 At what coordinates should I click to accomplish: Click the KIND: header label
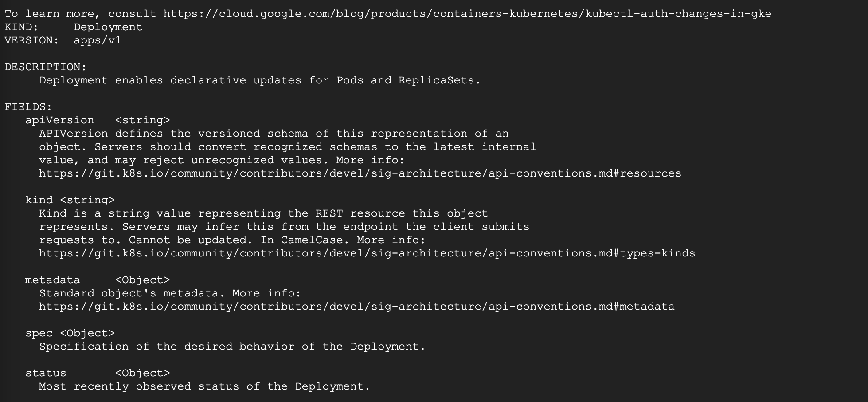tap(22, 27)
